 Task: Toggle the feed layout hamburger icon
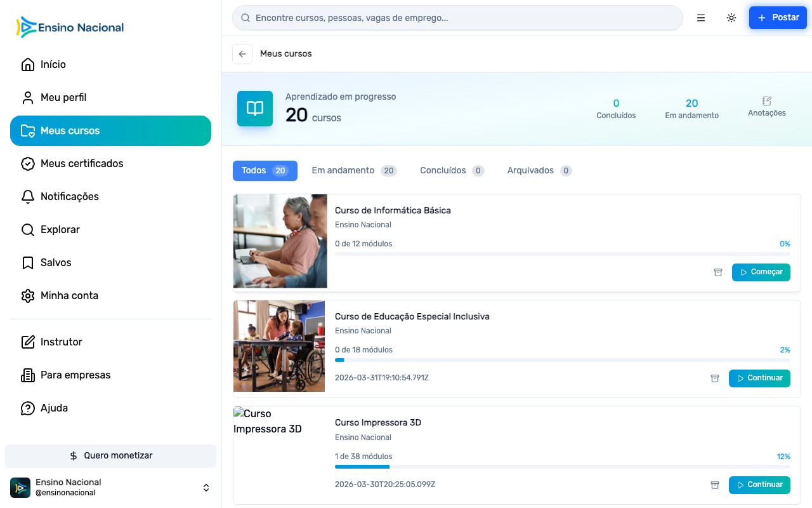click(x=701, y=18)
